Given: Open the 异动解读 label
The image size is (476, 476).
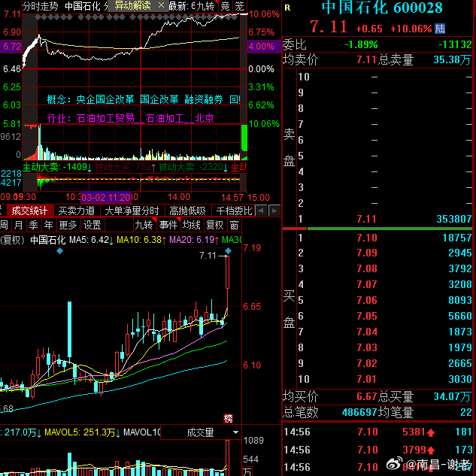Looking at the screenshot, I should [132, 5].
